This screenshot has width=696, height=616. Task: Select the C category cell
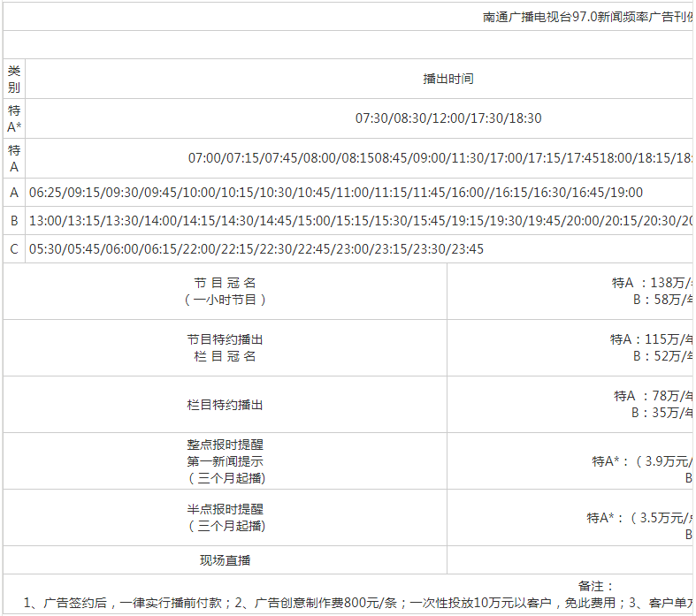pyautogui.click(x=14, y=249)
